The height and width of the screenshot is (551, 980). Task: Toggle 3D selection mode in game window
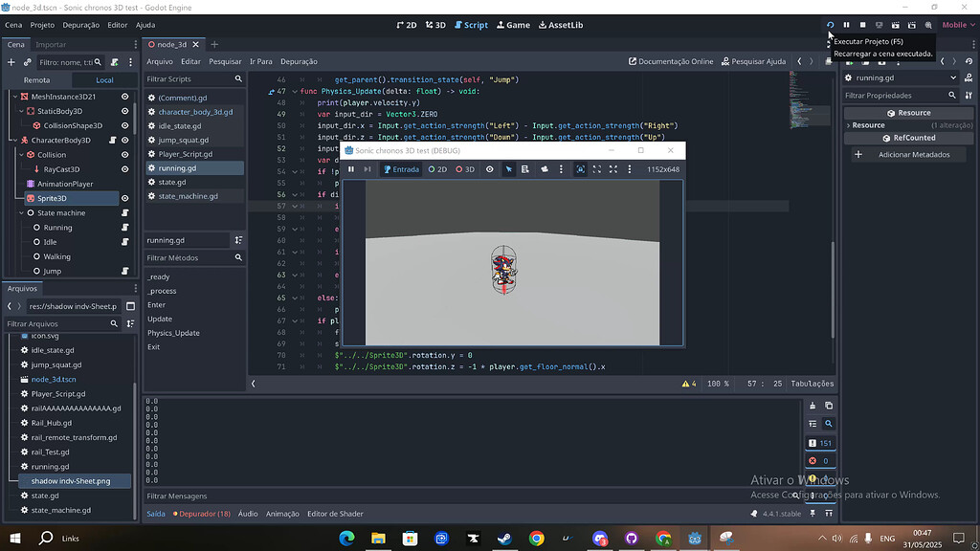(x=465, y=169)
